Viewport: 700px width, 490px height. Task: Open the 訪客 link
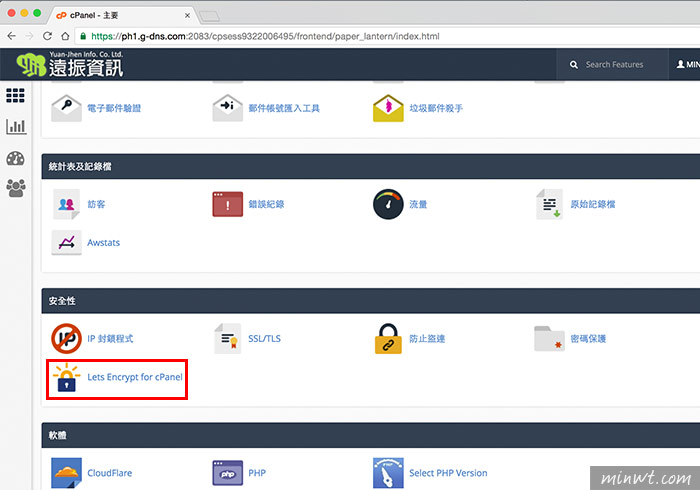(x=96, y=204)
